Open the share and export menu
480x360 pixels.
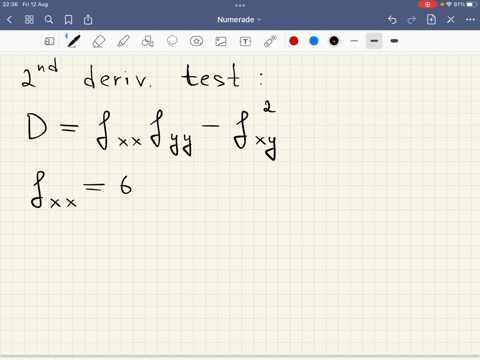[x=88, y=20]
